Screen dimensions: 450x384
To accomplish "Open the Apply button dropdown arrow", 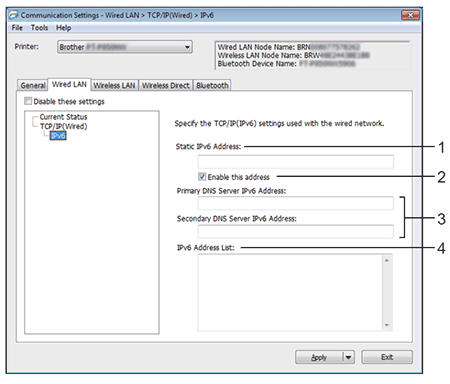I will coord(348,357).
